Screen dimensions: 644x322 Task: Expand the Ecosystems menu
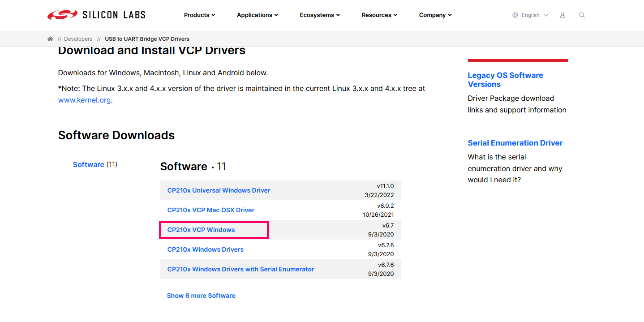(x=320, y=15)
